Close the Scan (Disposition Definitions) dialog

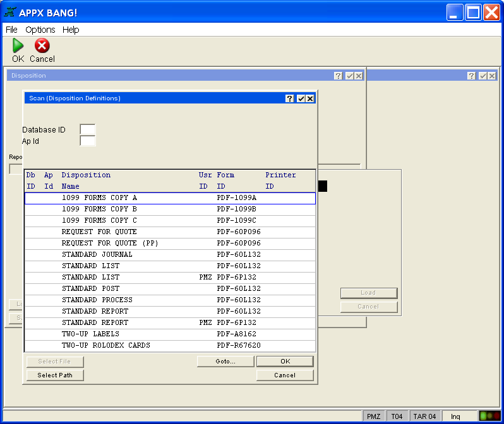point(310,98)
